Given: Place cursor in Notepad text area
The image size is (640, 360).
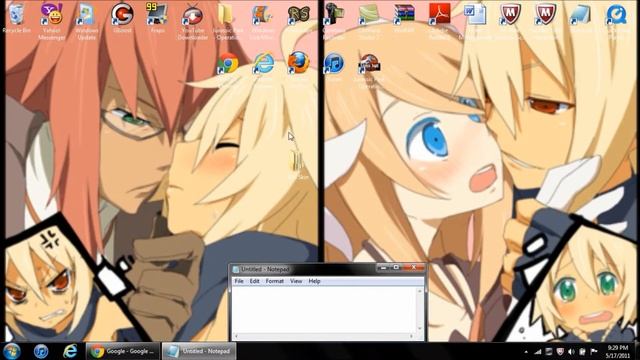Looking at the screenshot, I should tap(324, 310).
